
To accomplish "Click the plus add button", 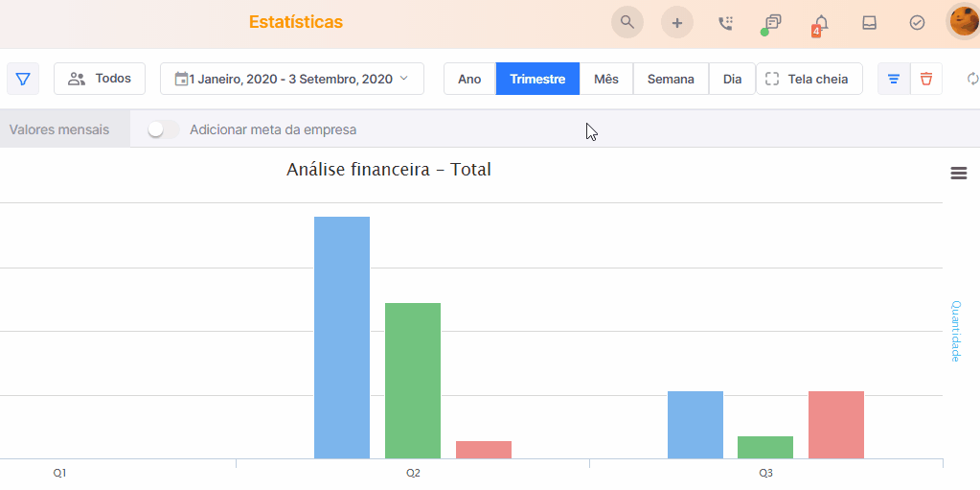I will coord(677,22).
